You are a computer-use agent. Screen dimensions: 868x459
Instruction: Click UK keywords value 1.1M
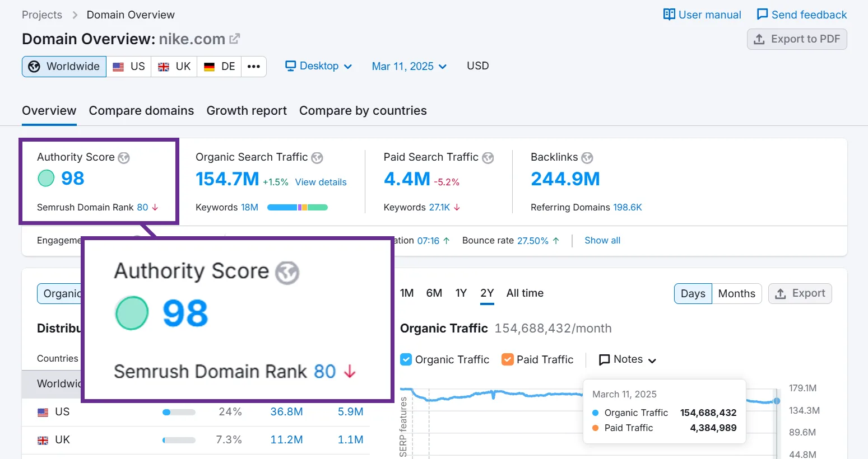point(351,440)
